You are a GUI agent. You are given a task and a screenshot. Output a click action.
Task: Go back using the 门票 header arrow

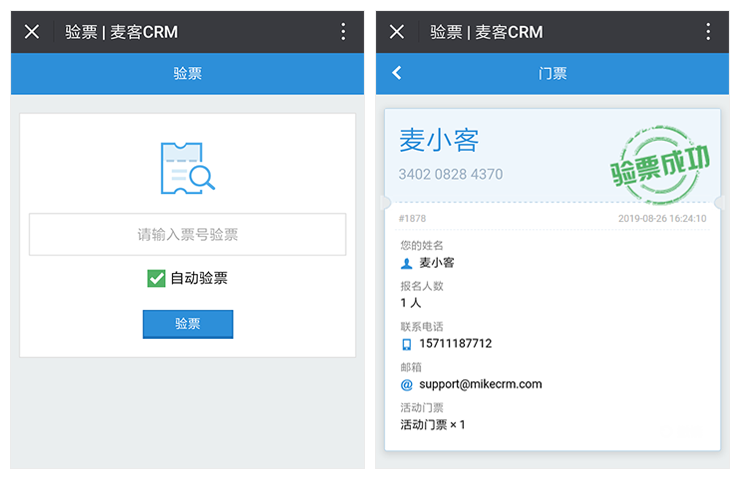coord(397,73)
